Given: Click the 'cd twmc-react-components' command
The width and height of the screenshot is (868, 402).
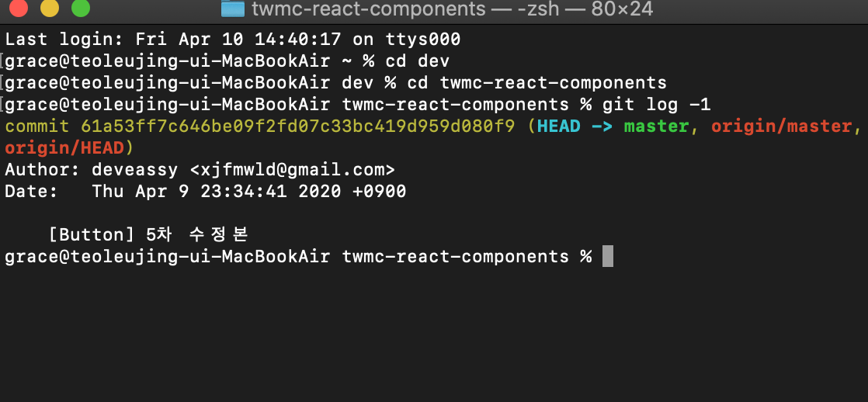Looking at the screenshot, I should 537,83.
